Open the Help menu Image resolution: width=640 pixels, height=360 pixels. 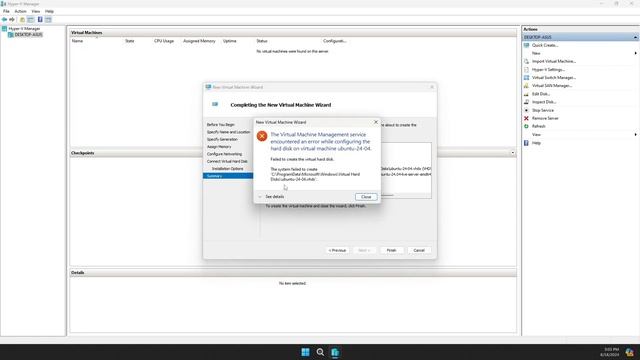coord(49,11)
